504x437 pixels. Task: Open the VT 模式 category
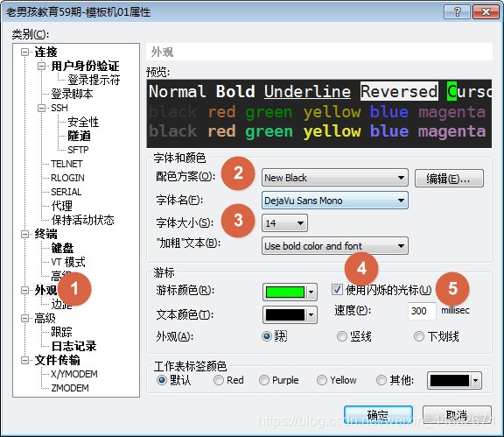pyautogui.click(x=68, y=262)
